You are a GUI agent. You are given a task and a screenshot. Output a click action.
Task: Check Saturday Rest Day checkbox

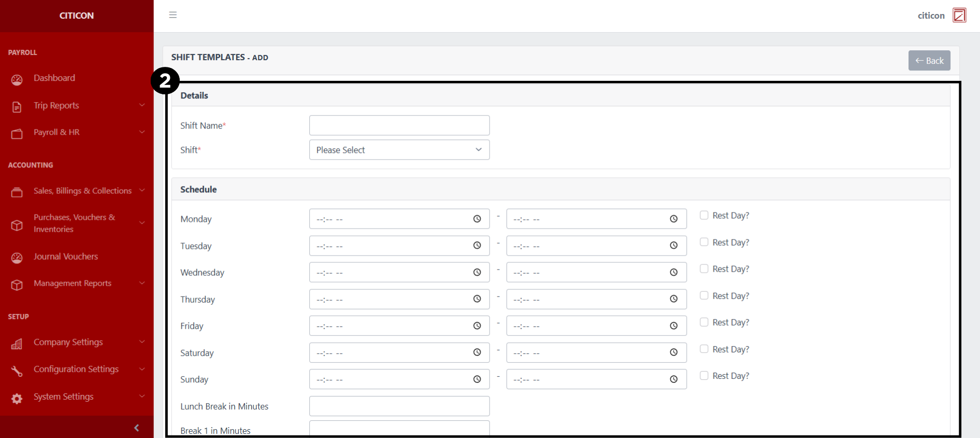point(704,349)
